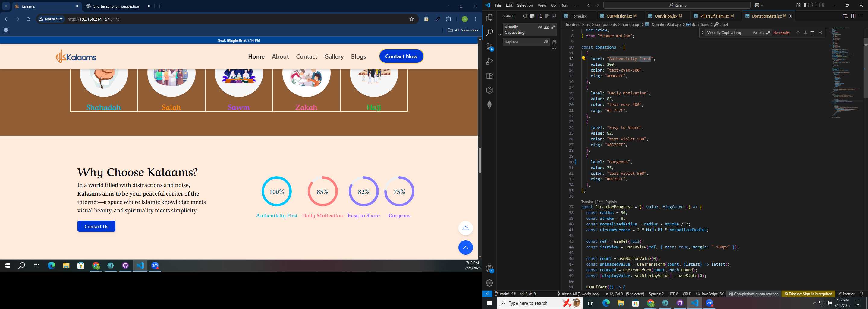Split the editor to the right
The image size is (868, 309).
(853, 16)
